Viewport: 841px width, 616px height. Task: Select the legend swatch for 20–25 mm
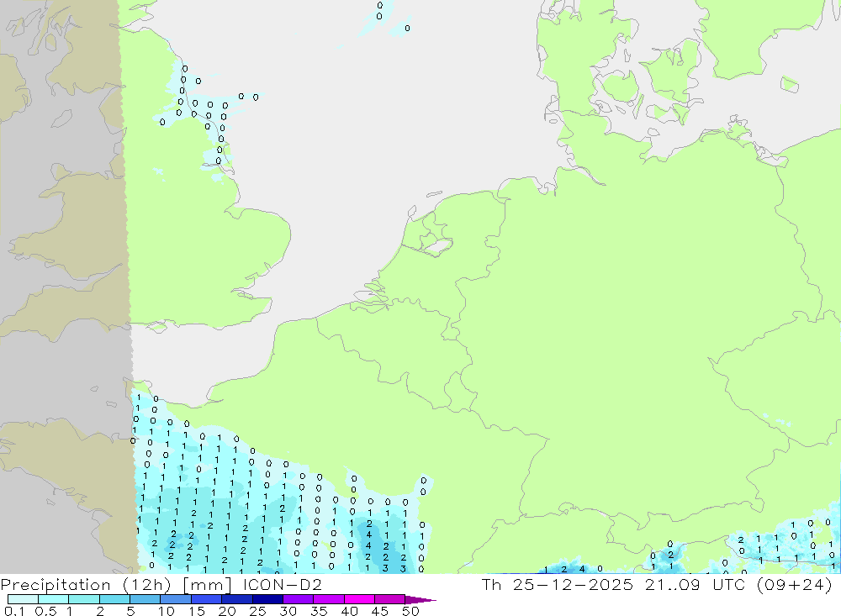(x=237, y=599)
